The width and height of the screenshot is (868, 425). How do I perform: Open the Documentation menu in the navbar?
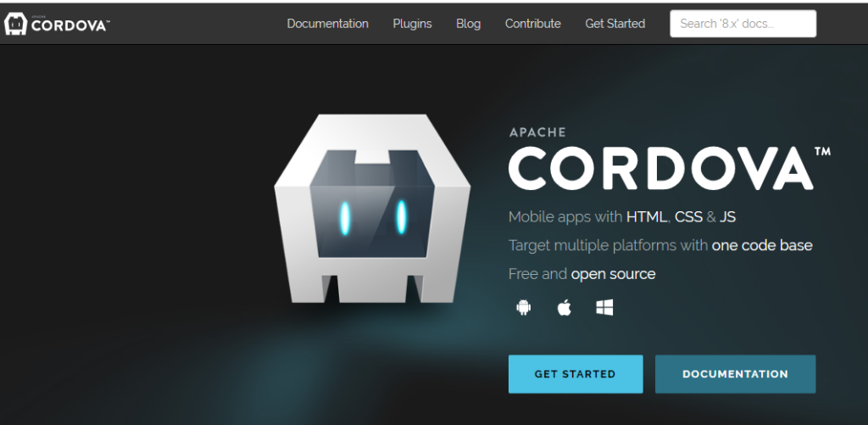[x=327, y=24]
